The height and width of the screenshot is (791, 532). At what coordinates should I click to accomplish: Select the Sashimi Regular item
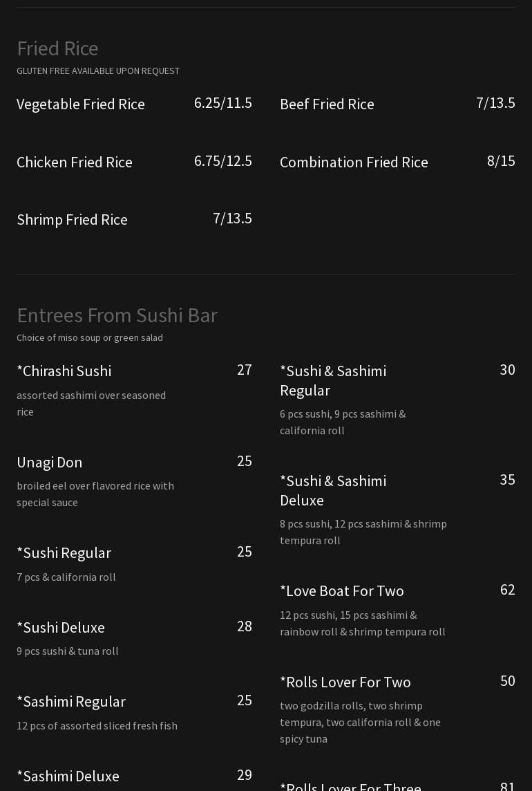pyautogui.click(x=71, y=701)
